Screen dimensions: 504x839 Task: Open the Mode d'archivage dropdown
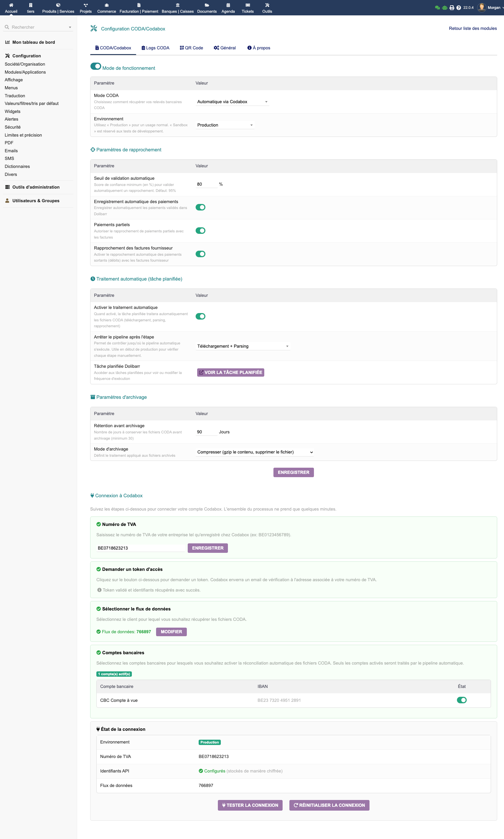pos(255,452)
